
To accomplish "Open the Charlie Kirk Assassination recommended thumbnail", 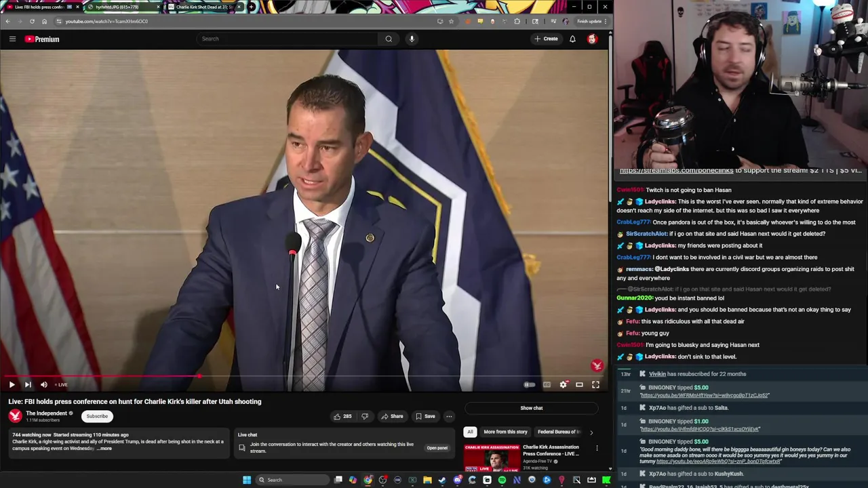I will click(492, 457).
